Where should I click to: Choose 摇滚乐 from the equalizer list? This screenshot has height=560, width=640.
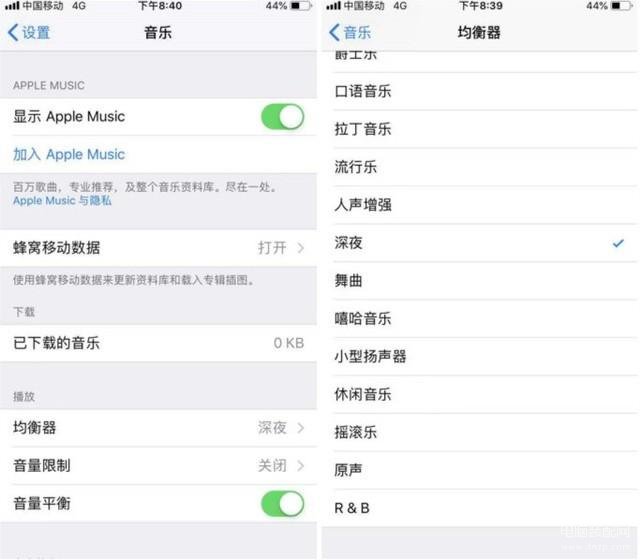[484, 432]
